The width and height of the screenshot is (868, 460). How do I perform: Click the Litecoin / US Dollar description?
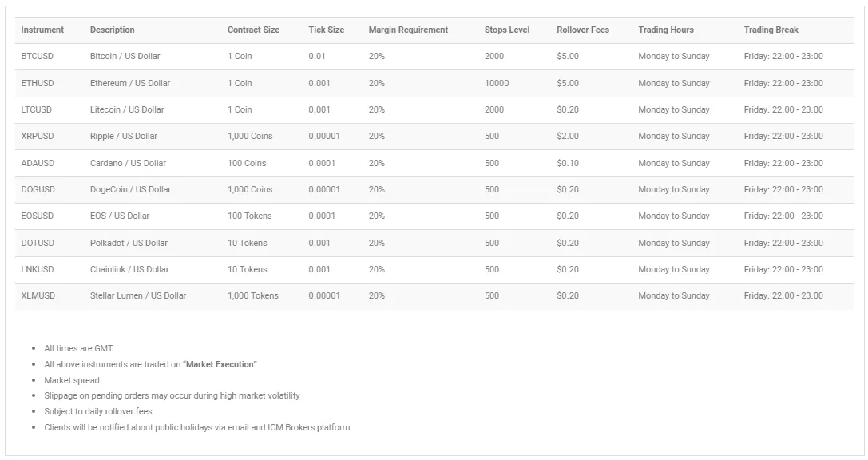127,109
